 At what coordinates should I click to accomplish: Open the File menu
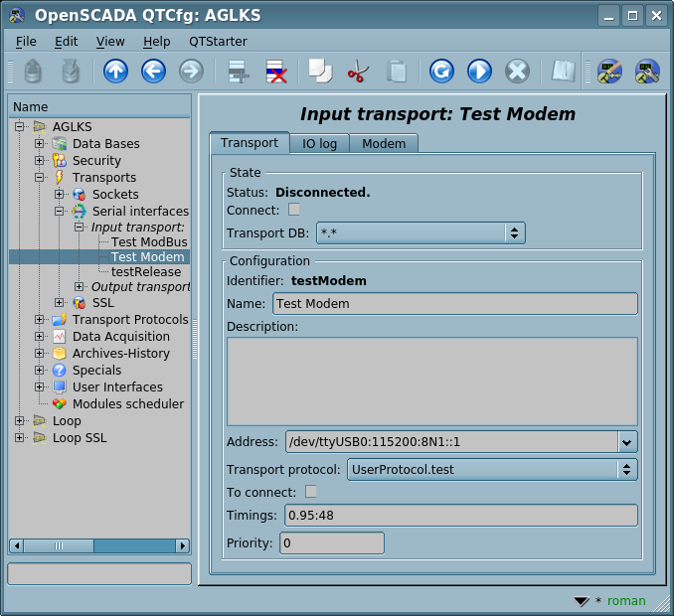[26, 42]
